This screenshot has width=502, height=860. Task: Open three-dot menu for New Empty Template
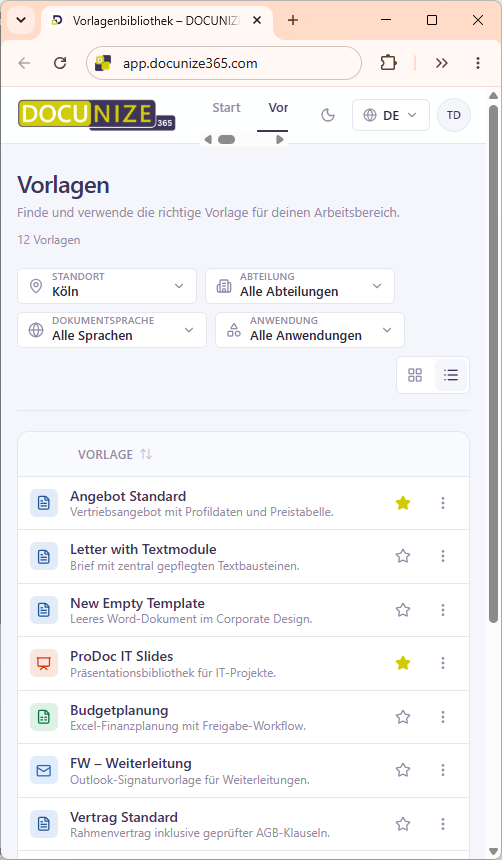(x=443, y=610)
